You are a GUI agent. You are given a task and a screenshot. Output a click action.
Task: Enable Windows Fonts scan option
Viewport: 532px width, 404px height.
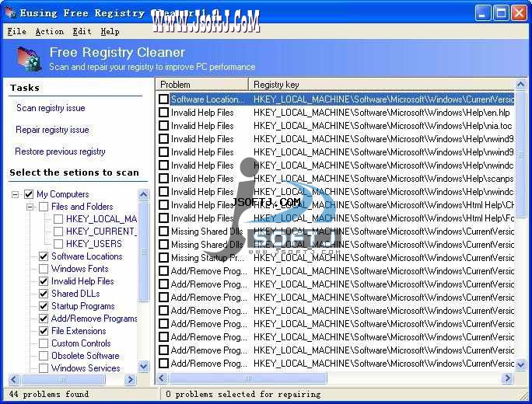pos(44,269)
